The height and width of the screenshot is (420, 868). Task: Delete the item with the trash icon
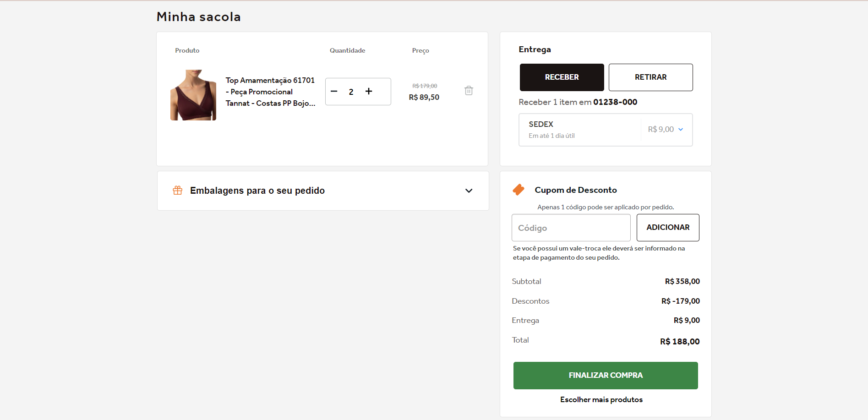pos(469,91)
